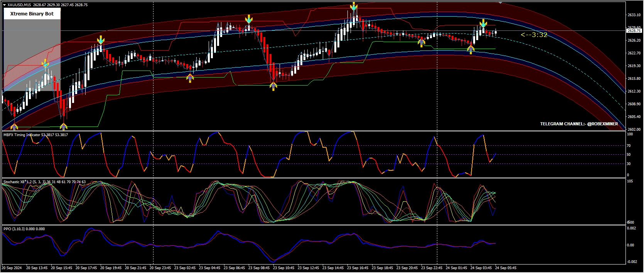
Task: Select the buy arrow near 23 Sep 22:45
Action: pyautogui.click(x=421, y=42)
